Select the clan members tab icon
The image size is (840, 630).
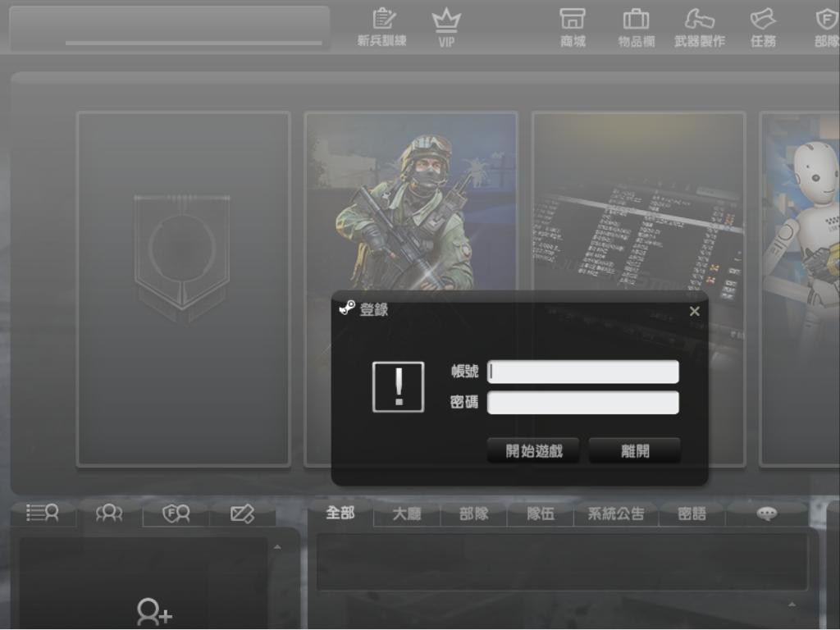tap(176, 514)
